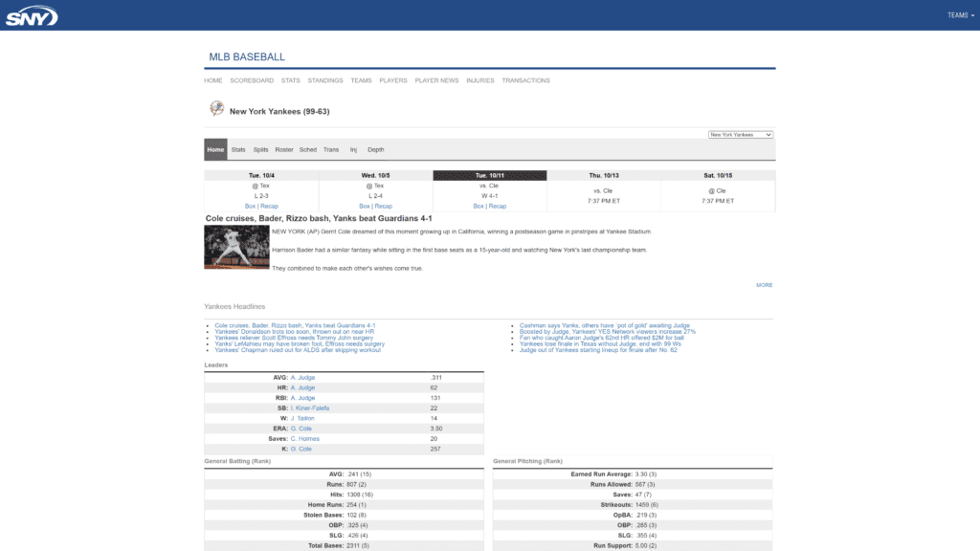Click the Gerrit Cole pitching photo thumbnail
The width and height of the screenshot is (980, 551).
(x=237, y=248)
